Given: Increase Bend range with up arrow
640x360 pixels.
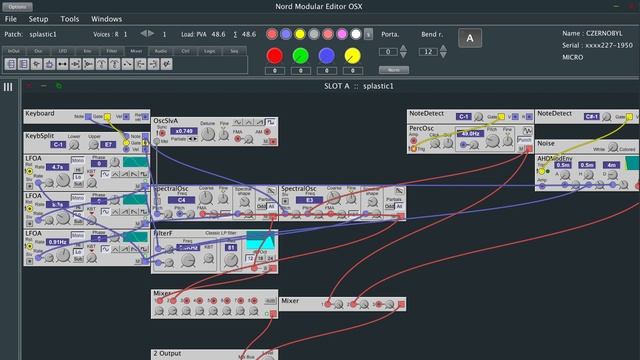Looking at the screenshot, I should click(443, 47).
